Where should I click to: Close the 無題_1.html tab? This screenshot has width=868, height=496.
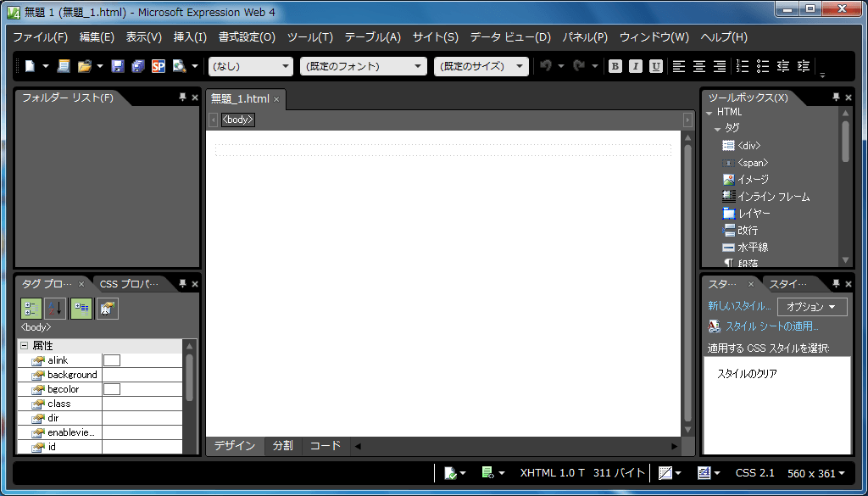click(x=276, y=100)
